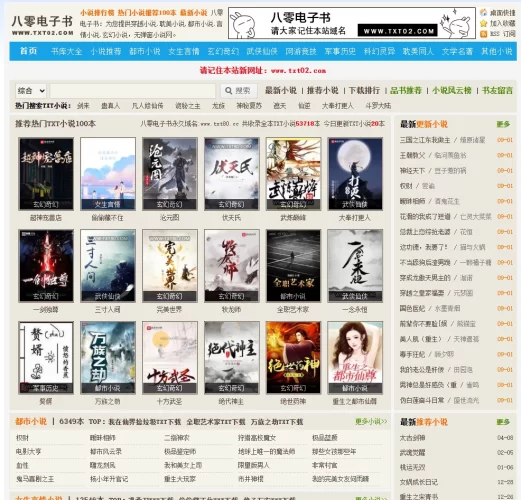
Task: Open the search category dropdown 综合
Action: click(31, 91)
